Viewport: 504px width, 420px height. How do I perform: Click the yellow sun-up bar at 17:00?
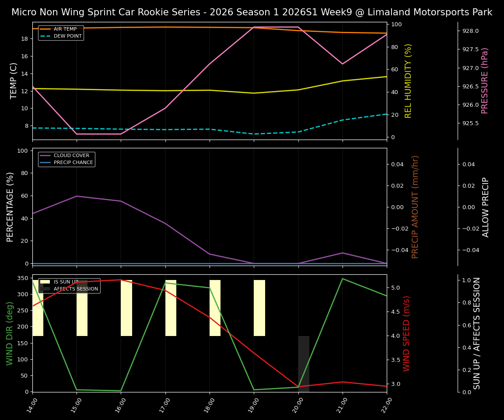[171, 308]
